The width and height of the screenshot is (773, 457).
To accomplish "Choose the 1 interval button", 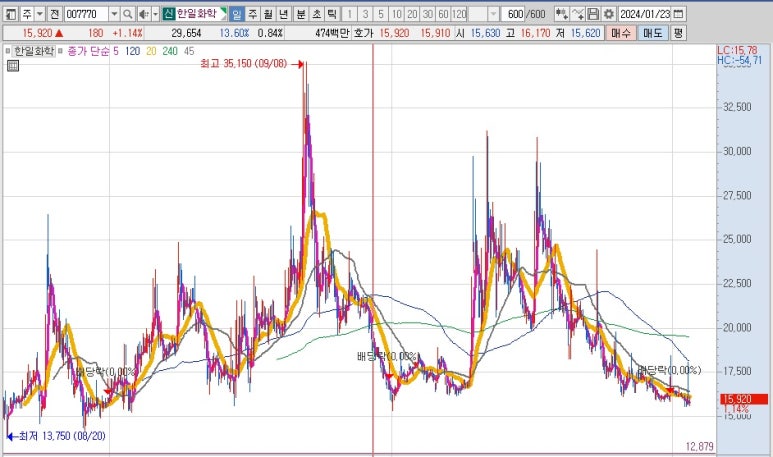I will pyautogui.click(x=350, y=14).
